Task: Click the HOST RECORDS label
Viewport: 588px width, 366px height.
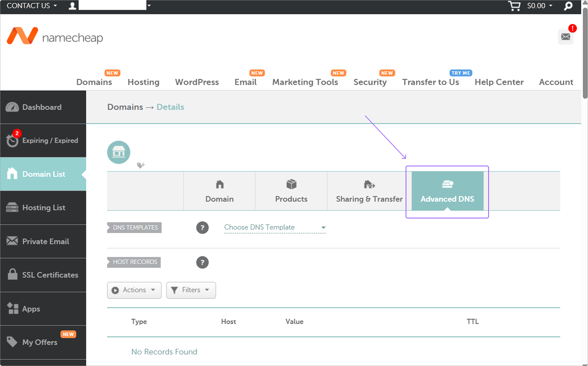Action: (134, 262)
